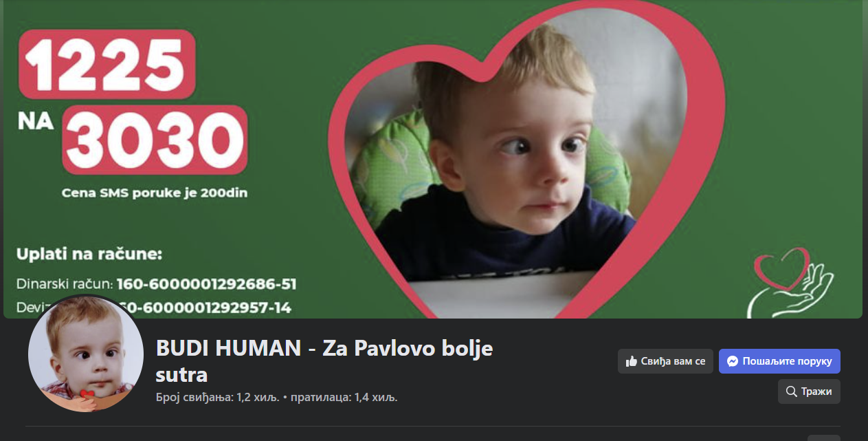Click the Uplati na račune heading
868x441 pixels.
[x=89, y=255]
